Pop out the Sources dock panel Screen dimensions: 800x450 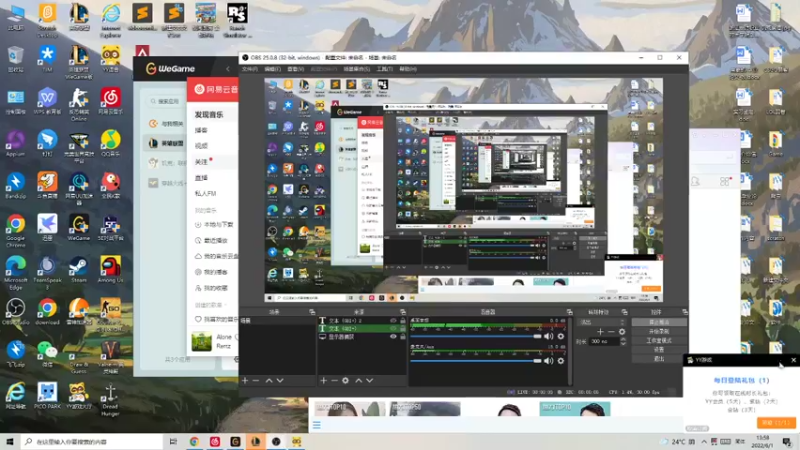tap(403, 312)
